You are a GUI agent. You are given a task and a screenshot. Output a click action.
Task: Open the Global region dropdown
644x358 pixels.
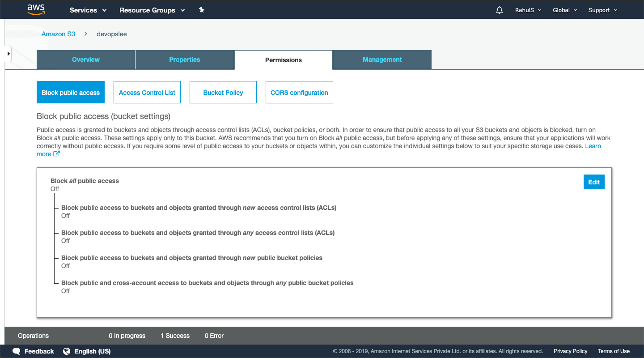[565, 10]
